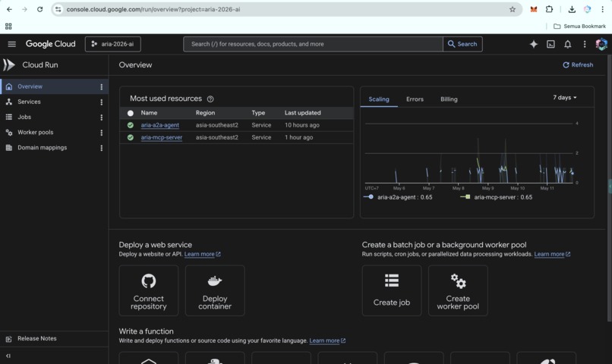Go back in browser history
Screen dimensions: 612x364
9,9
